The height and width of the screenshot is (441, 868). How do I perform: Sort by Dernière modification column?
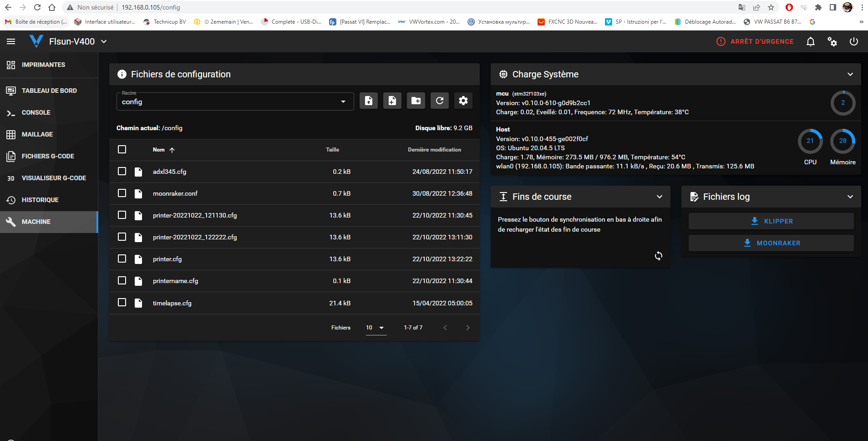(x=434, y=150)
